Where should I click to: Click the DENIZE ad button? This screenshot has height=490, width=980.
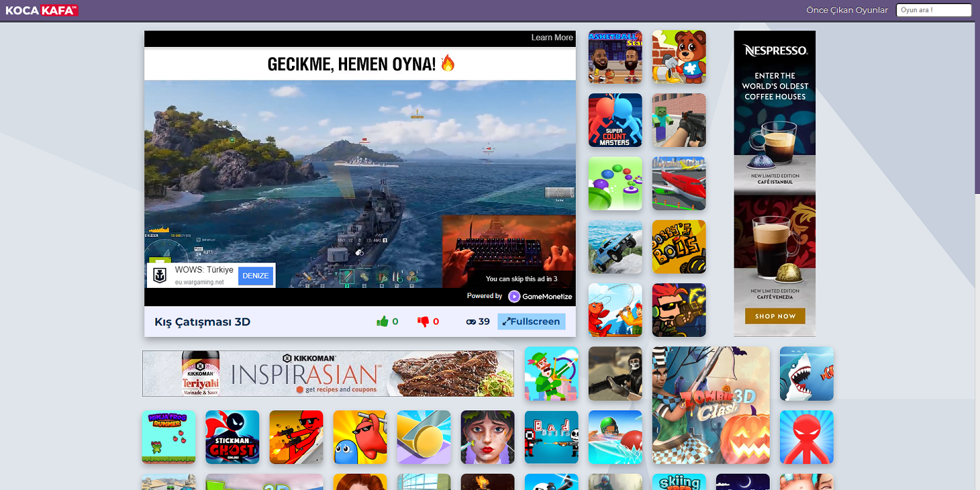pos(256,276)
